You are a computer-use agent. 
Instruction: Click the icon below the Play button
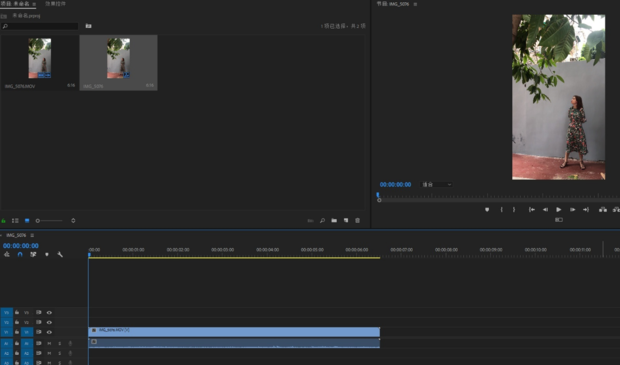(x=559, y=220)
